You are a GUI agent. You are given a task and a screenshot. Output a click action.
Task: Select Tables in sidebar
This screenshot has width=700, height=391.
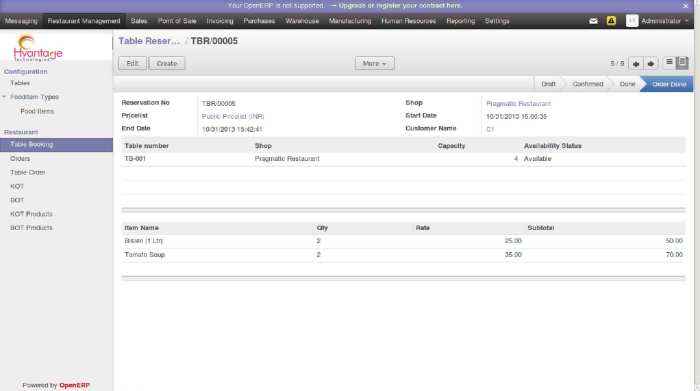pos(20,83)
